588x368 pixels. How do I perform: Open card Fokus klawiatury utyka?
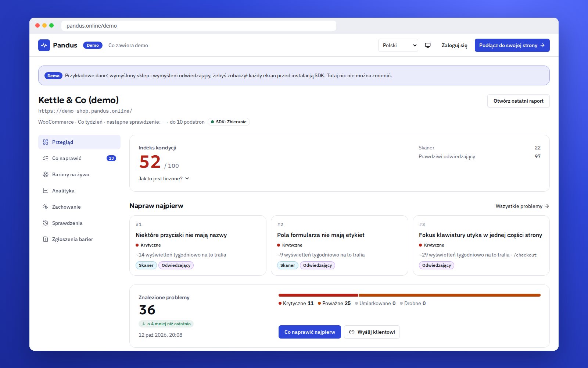481,245
